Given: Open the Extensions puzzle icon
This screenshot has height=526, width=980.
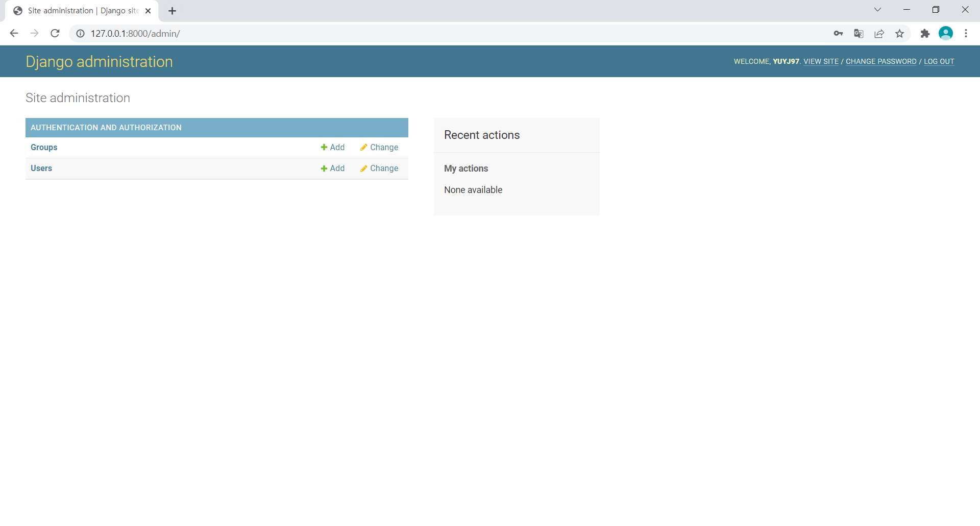Looking at the screenshot, I should point(925,34).
